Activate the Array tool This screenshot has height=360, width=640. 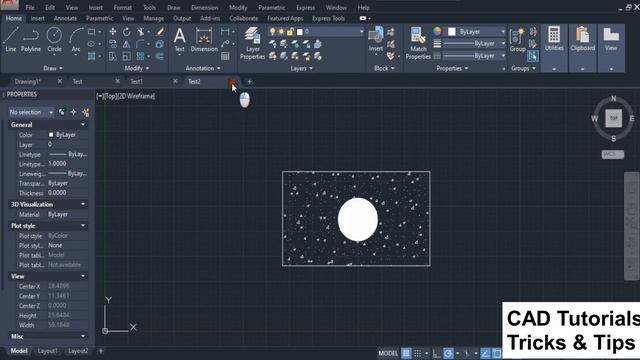(140, 56)
